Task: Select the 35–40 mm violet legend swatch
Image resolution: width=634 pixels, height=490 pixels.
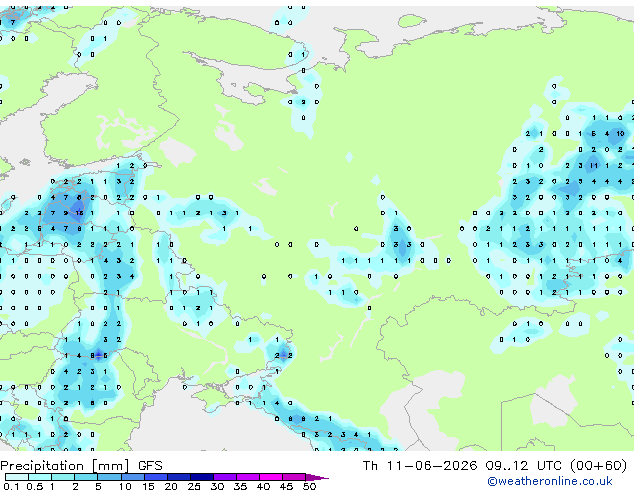Action: click(248, 477)
